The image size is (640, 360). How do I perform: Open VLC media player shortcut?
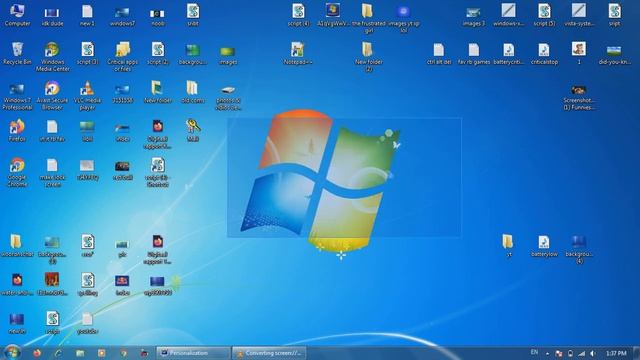pyautogui.click(x=87, y=96)
